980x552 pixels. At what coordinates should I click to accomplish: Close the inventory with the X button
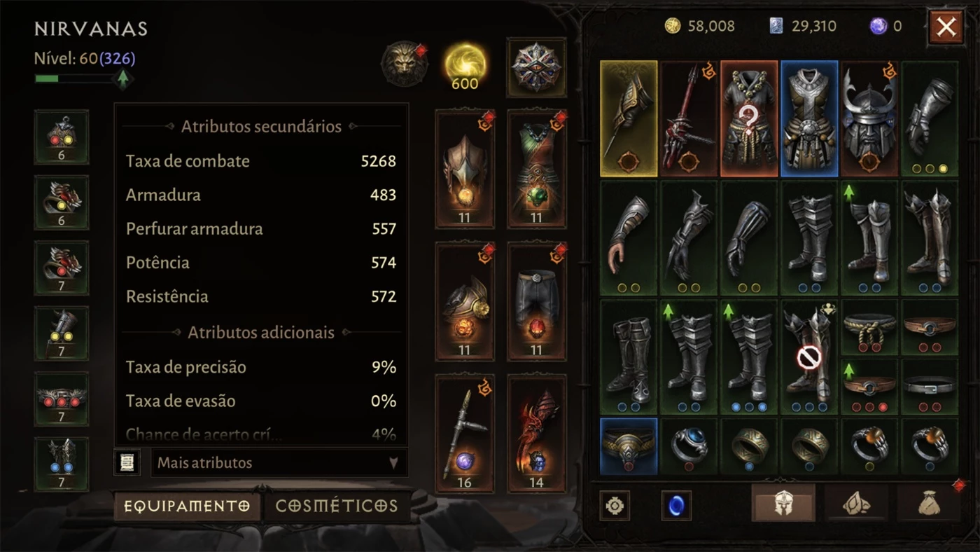(946, 27)
